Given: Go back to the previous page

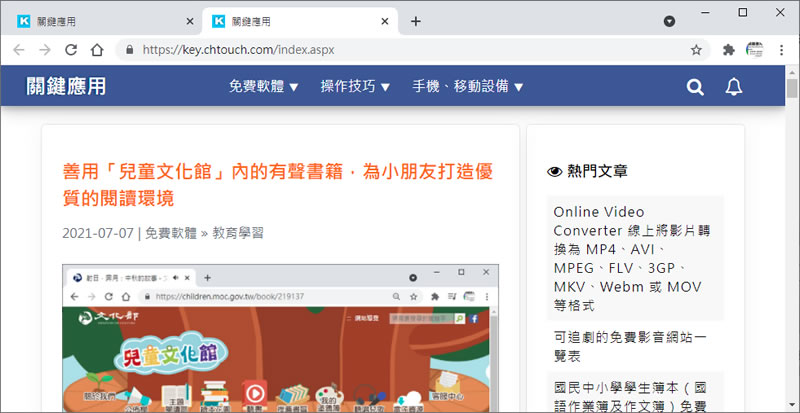Looking at the screenshot, I should pyautogui.click(x=19, y=50).
